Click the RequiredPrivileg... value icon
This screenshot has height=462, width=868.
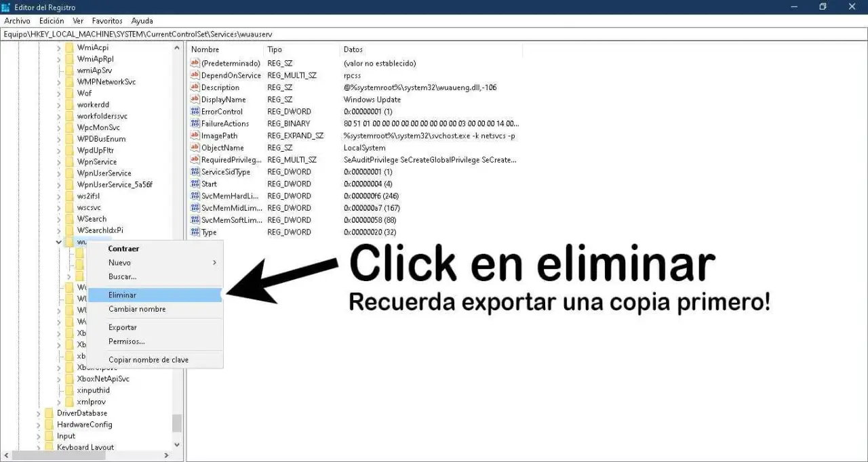click(195, 160)
